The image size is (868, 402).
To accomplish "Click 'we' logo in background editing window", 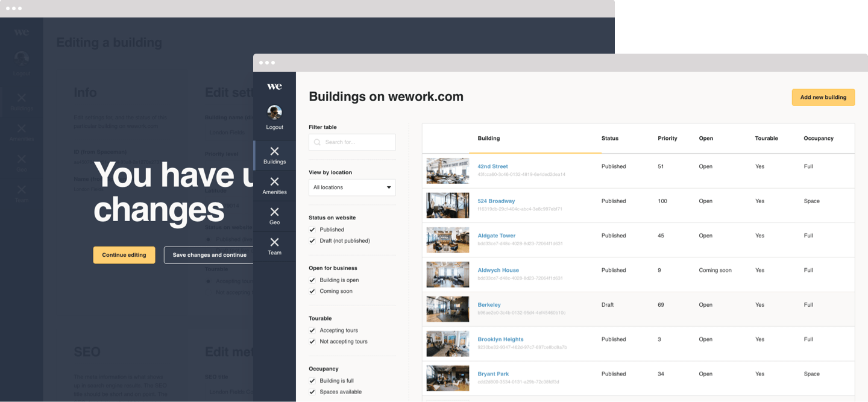I will [22, 32].
